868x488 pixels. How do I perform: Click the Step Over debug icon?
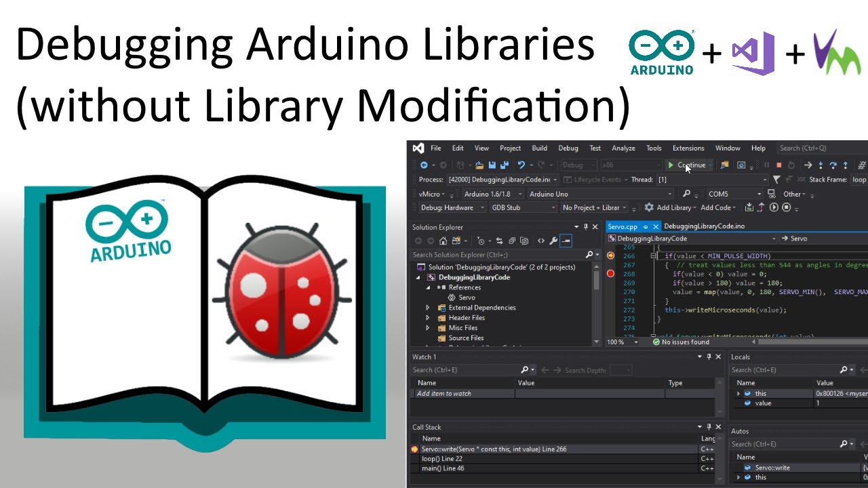pyautogui.click(x=833, y=165)
